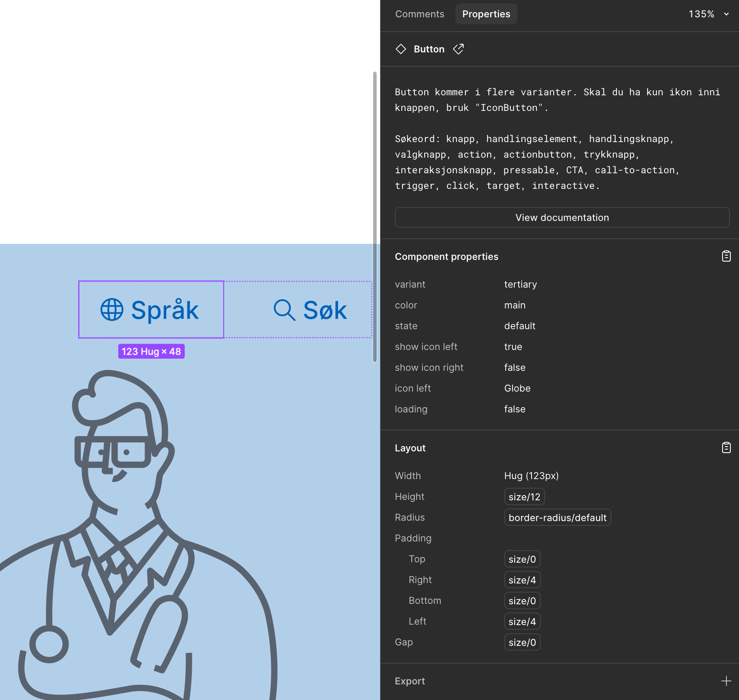
Task: Click the tag link icon next to Button
Action: [x=458, y=49]
